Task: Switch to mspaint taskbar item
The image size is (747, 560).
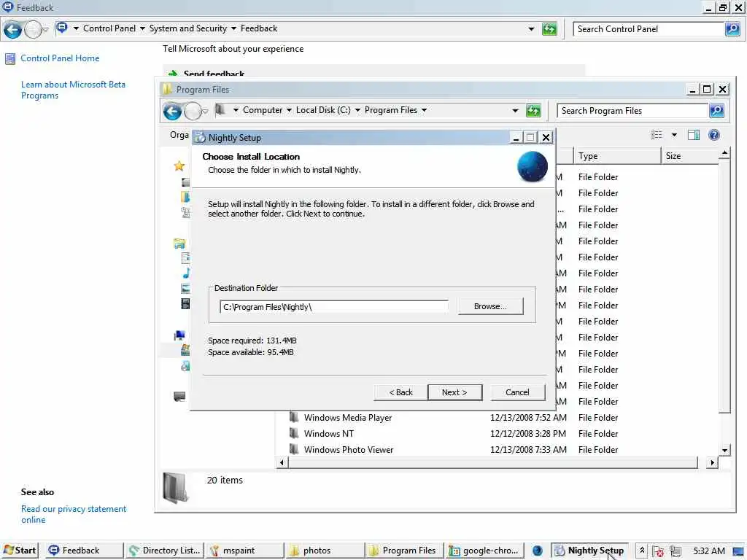Action: point(245,551)
